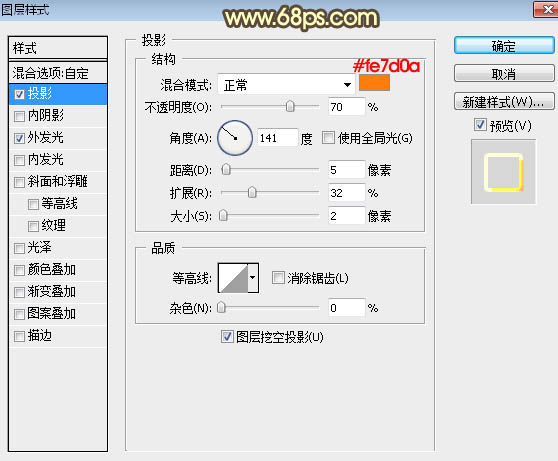Image resolution: width=558 pixels, height=461 pixels.
Task: Tick the 等高线 sub-option checkbox
Action: 33,204
